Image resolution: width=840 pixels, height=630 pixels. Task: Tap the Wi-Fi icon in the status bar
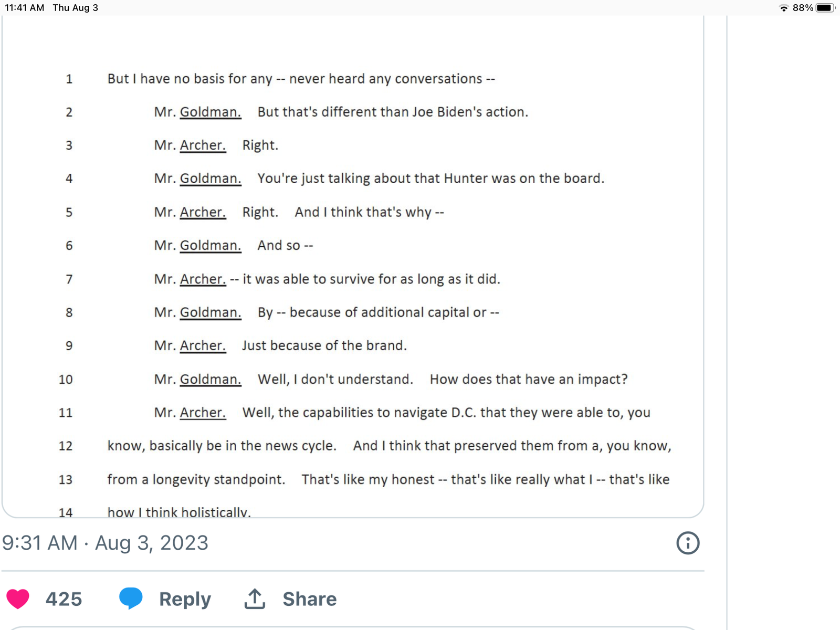click(784, 8)
